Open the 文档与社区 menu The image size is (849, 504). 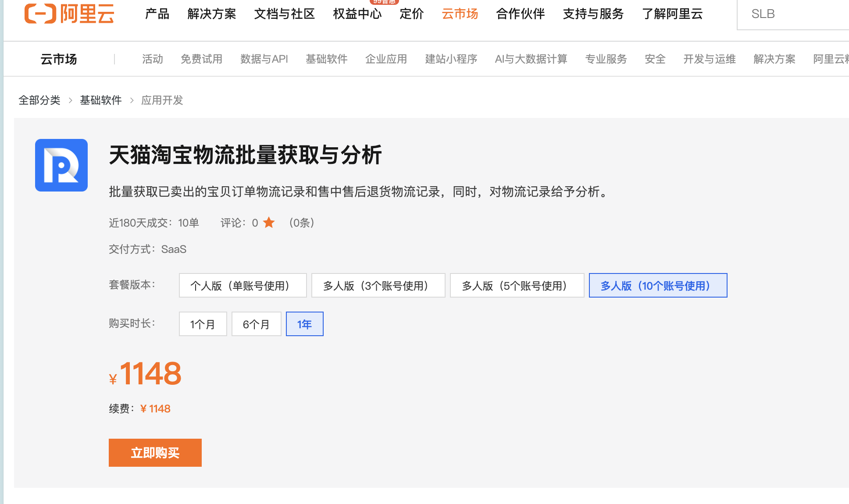[x=285, y=14]
